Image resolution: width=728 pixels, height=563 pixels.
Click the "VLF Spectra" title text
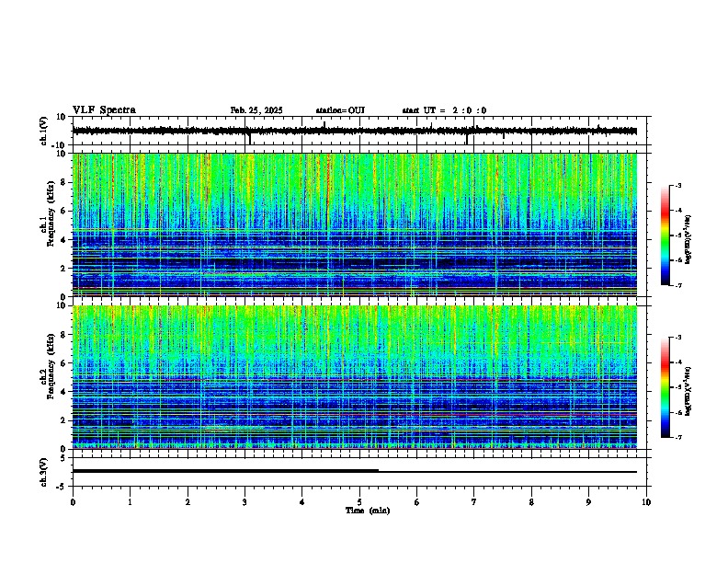click(x=104, y=110)
